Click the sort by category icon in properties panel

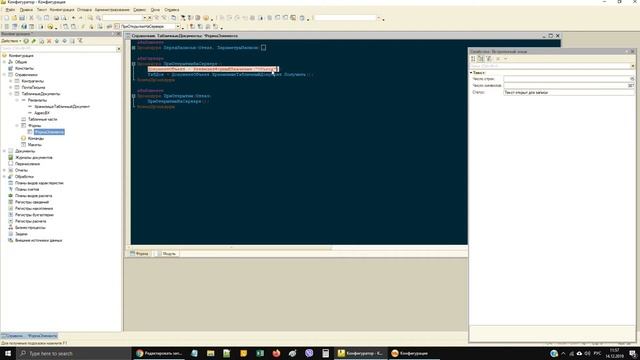481,59
